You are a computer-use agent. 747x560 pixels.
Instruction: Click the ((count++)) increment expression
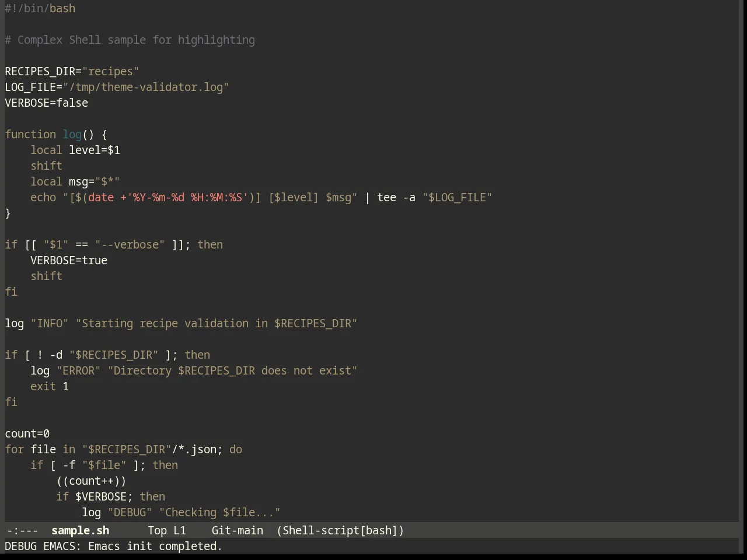[x=92, y=481]
